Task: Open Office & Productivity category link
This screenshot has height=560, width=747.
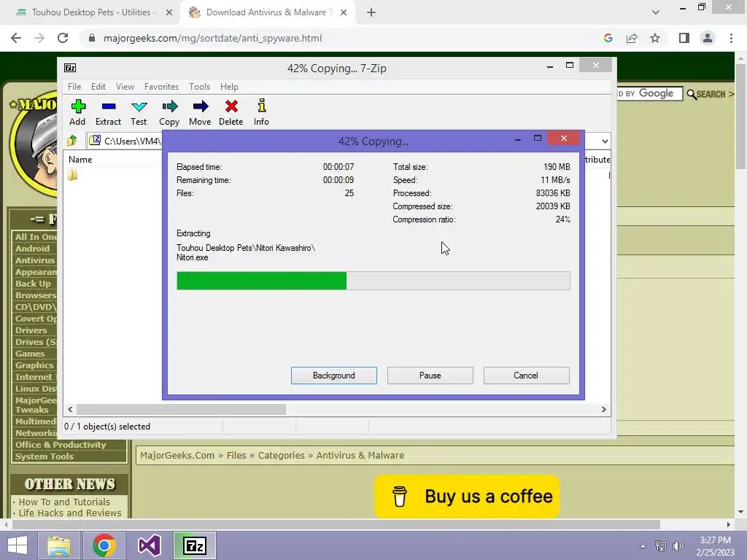Action: [61, 445]
